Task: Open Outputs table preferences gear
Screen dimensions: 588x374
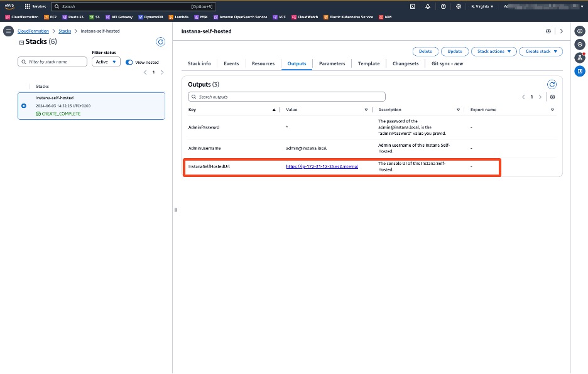Action: (552, 97)
